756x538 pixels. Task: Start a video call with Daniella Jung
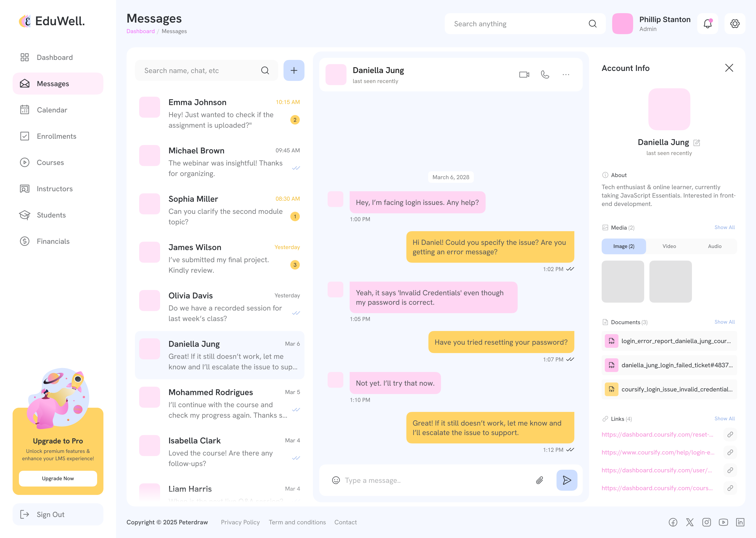point(524,75)
